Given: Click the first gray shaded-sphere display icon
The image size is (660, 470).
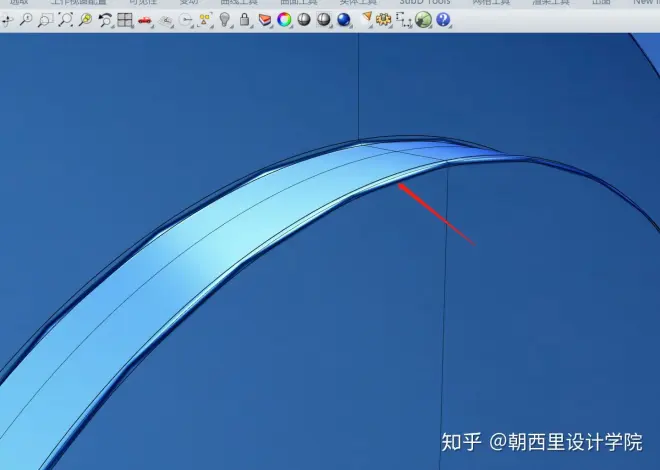Looking at the screenshot, I should [x=303, y=19].
